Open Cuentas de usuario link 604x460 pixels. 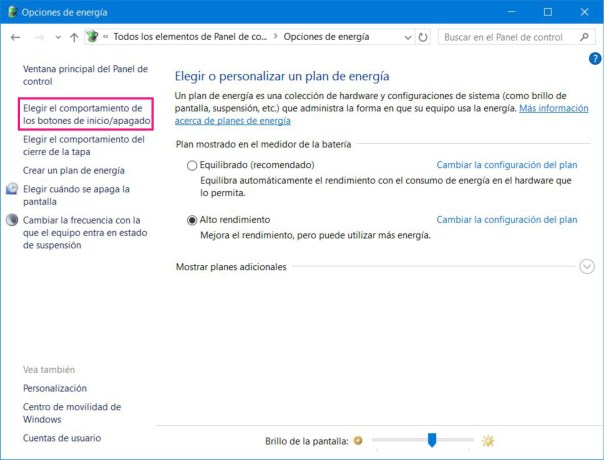(x=62, y=438)
